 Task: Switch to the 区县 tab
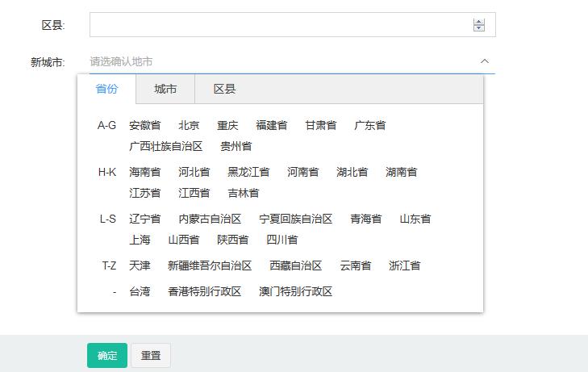(224, 90)
